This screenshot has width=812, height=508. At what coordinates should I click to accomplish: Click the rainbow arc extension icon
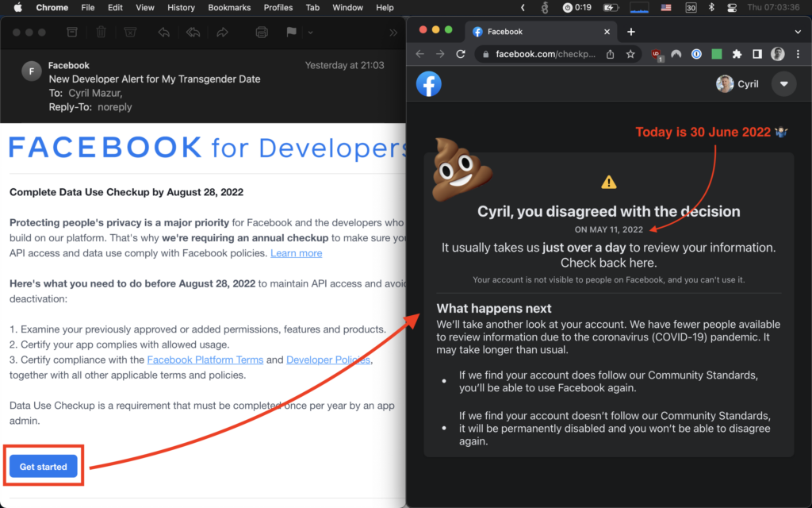point(676,54)
